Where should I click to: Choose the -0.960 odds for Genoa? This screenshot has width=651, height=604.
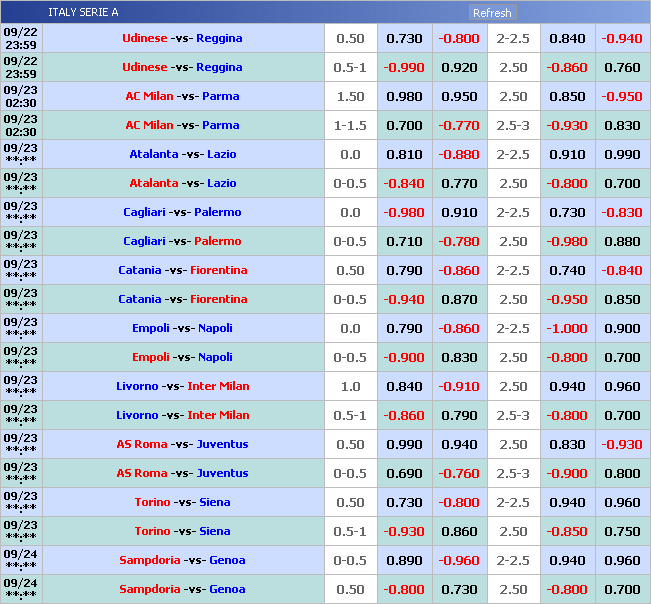459,561
